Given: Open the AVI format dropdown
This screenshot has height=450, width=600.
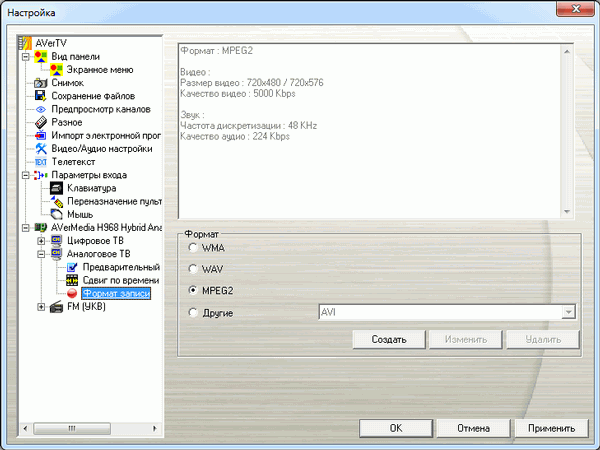Looking at the screenshot, I should click(x=569, y=312).
